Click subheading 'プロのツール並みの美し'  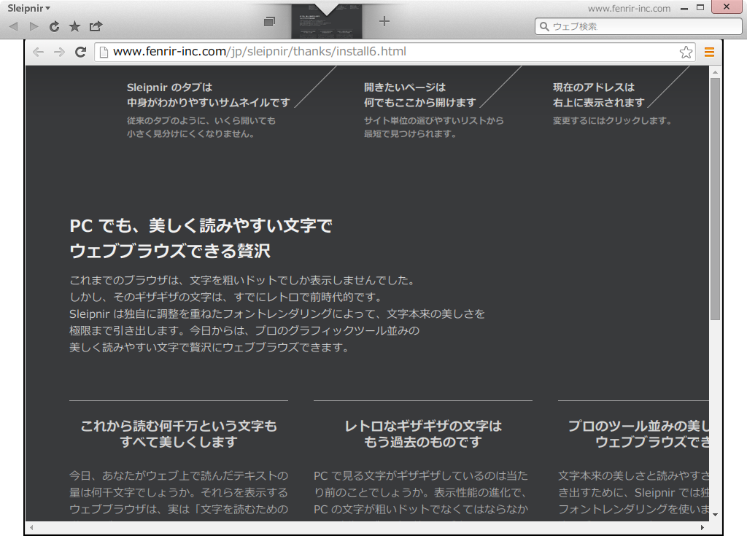pos(638,426)
